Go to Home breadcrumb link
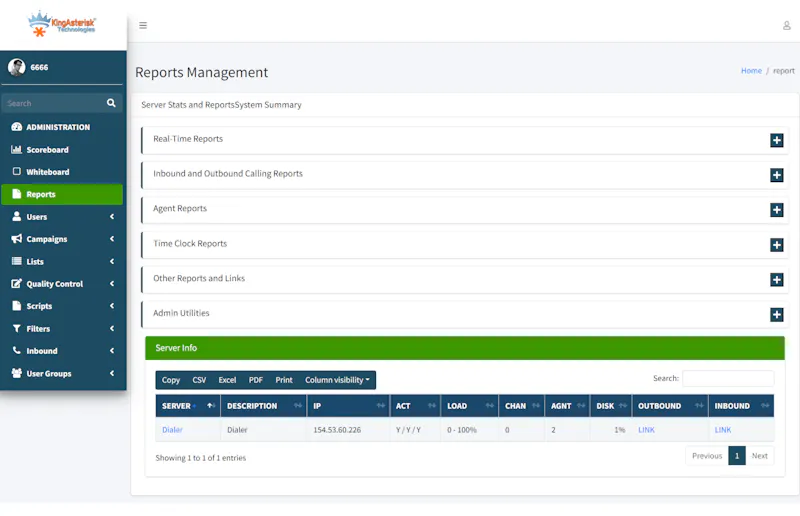Image resolution: width=800 pixels, height=516 pixels. 751,70
